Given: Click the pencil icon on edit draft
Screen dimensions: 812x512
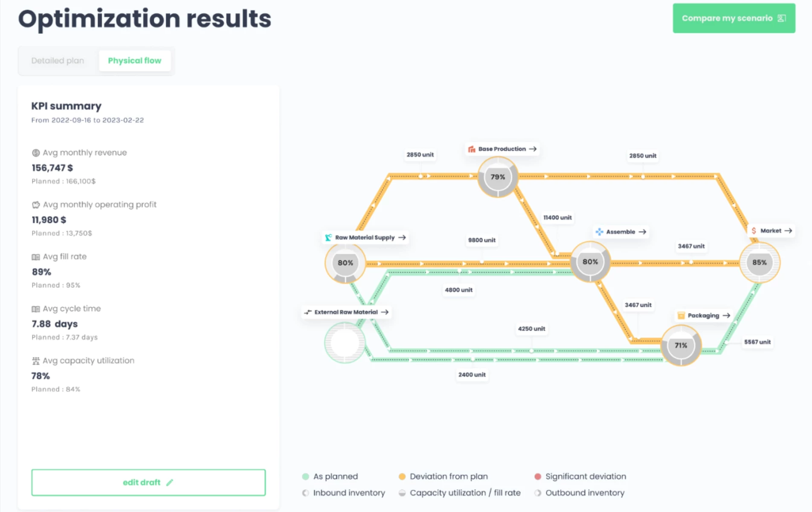Looking at the screenshot, I should click(170, 483).
